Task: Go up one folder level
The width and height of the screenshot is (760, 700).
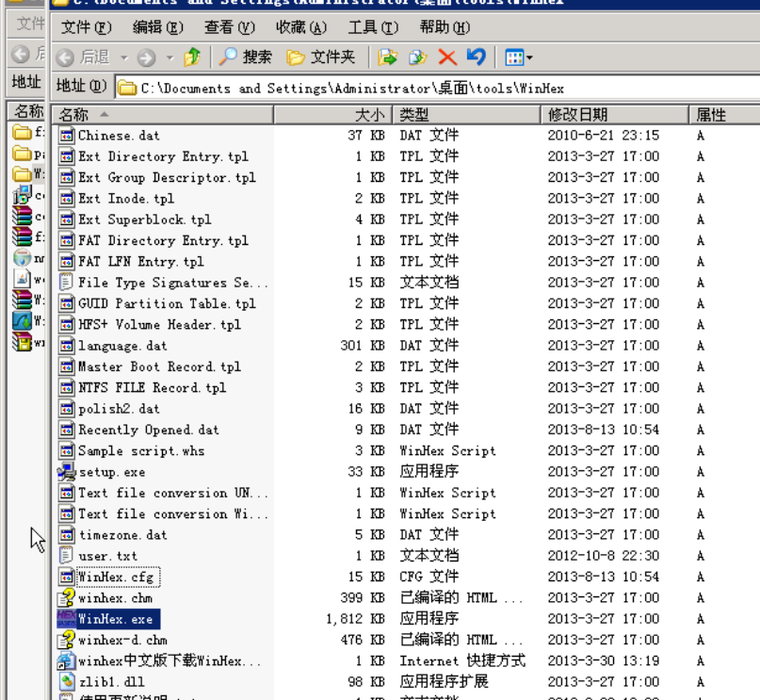Action: (x=192, y=57)
